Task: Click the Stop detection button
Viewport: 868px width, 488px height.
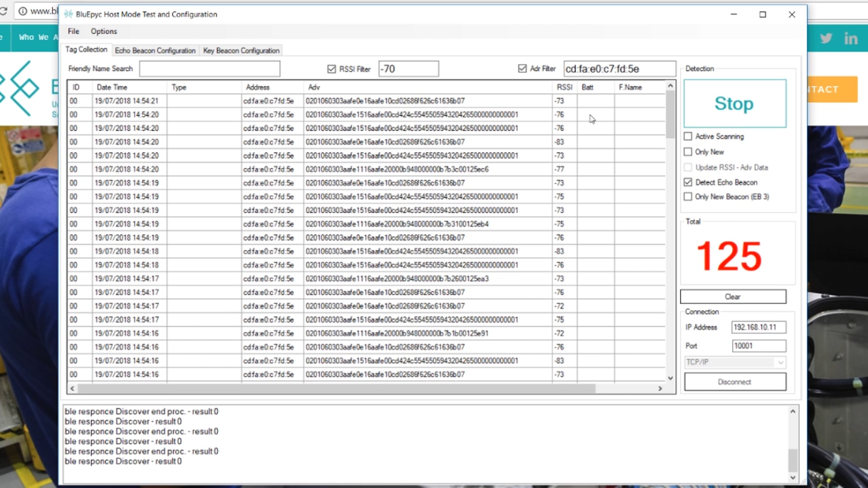Action: [735, 103]
